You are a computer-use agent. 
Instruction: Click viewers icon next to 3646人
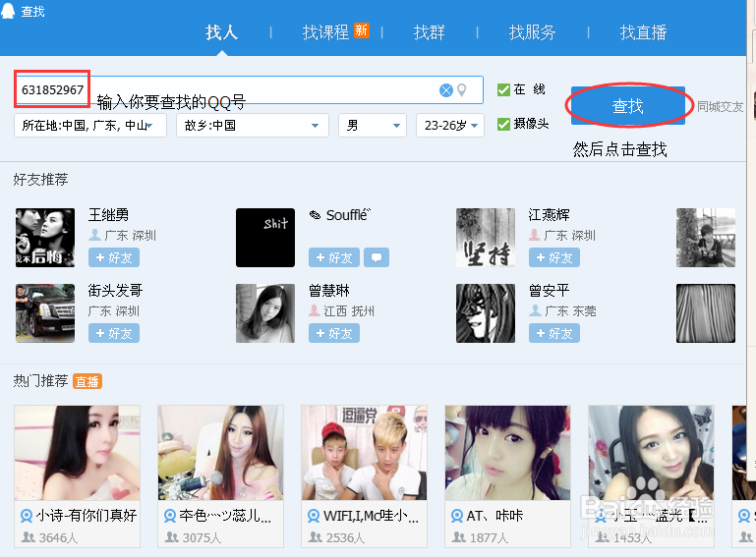coord(28,537)
